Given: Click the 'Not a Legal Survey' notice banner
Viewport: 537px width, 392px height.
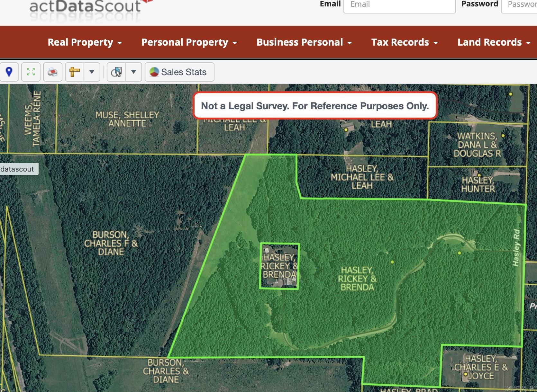Looking at the screenshot, I should [315, 106].
